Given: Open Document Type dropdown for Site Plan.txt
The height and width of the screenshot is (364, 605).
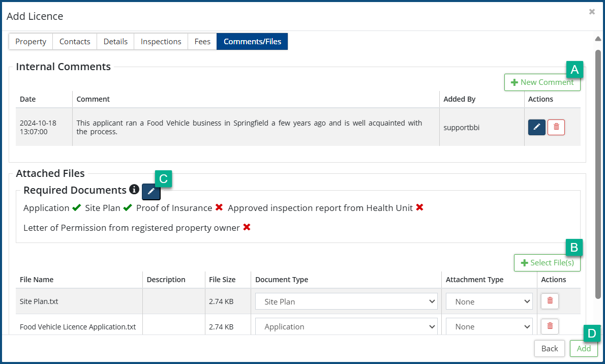Looking at the screenshot, I should (x=346, y=301).
